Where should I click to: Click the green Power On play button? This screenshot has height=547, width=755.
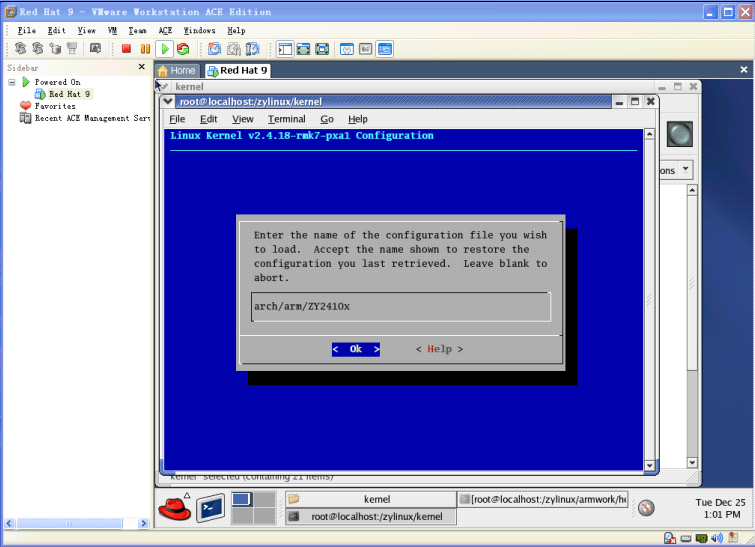tap(165, 48)
